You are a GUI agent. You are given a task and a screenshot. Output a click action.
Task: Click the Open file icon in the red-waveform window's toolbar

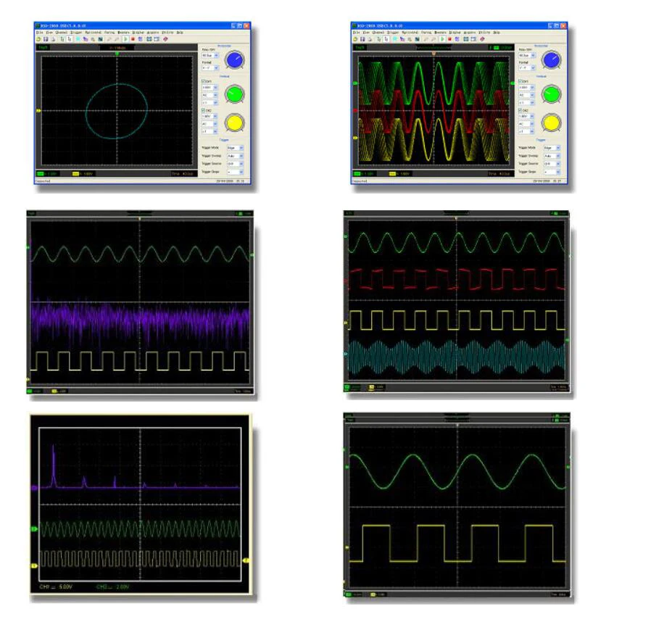coord(355,39)
